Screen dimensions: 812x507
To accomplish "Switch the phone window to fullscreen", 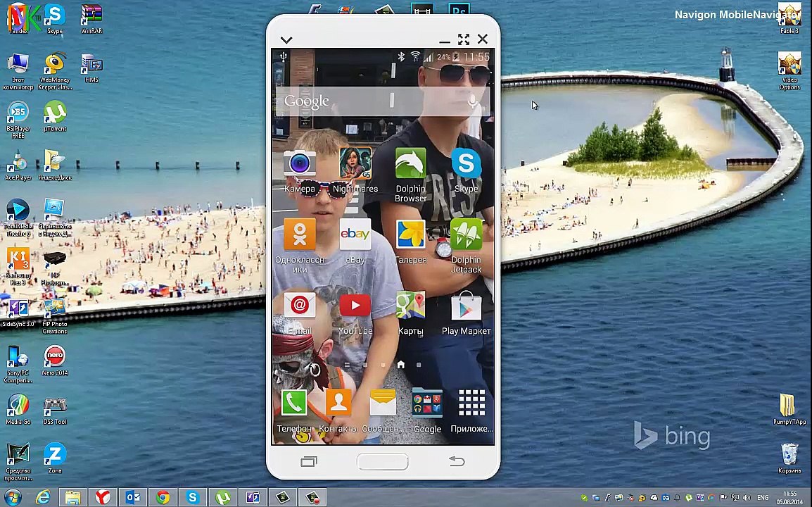I will pyautogui.click(x=464, y=39).
